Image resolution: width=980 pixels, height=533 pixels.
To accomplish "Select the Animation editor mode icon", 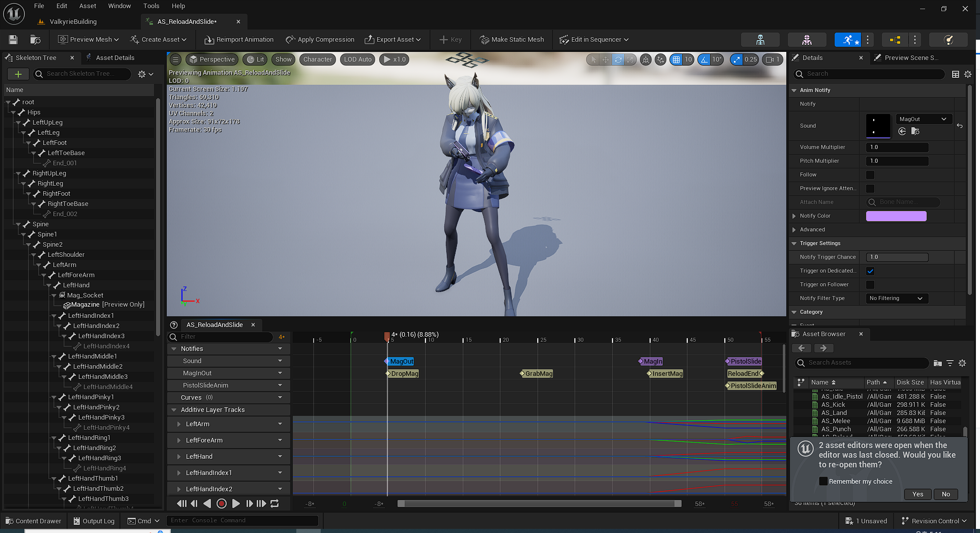I will [848, 40].
